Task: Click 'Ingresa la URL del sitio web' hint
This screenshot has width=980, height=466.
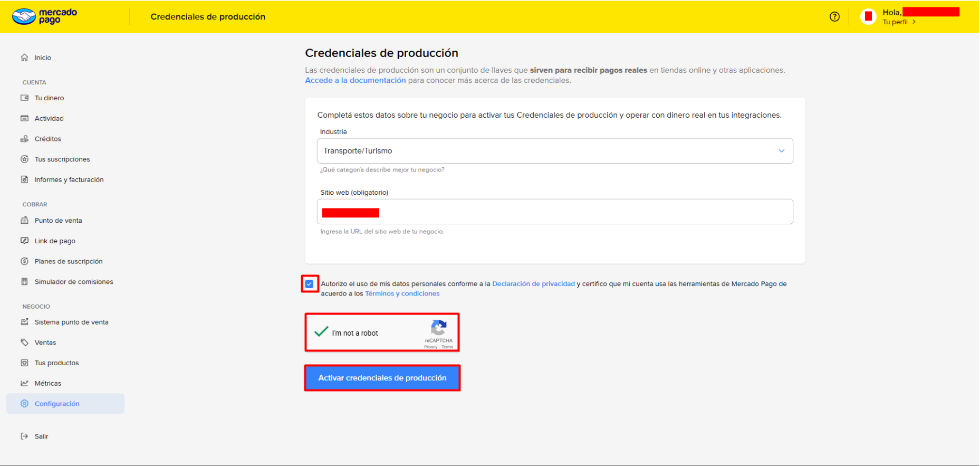Action: [x=382, y=232]
